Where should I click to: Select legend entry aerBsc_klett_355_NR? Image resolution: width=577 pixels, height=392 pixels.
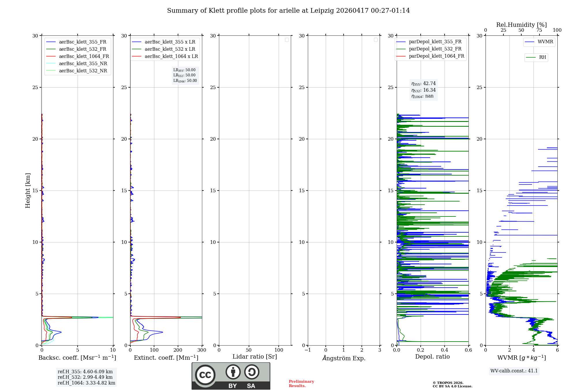(77, 64)
